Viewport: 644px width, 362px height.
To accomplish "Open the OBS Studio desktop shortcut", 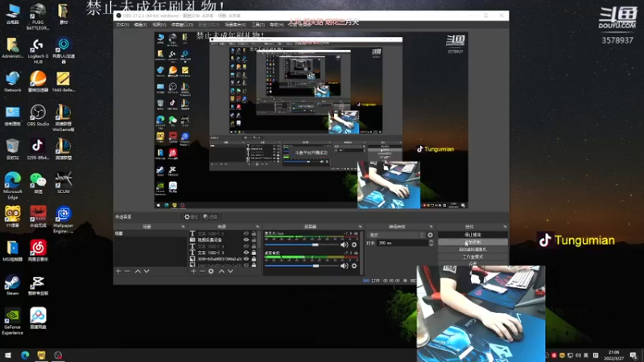I will click(38, 115).
